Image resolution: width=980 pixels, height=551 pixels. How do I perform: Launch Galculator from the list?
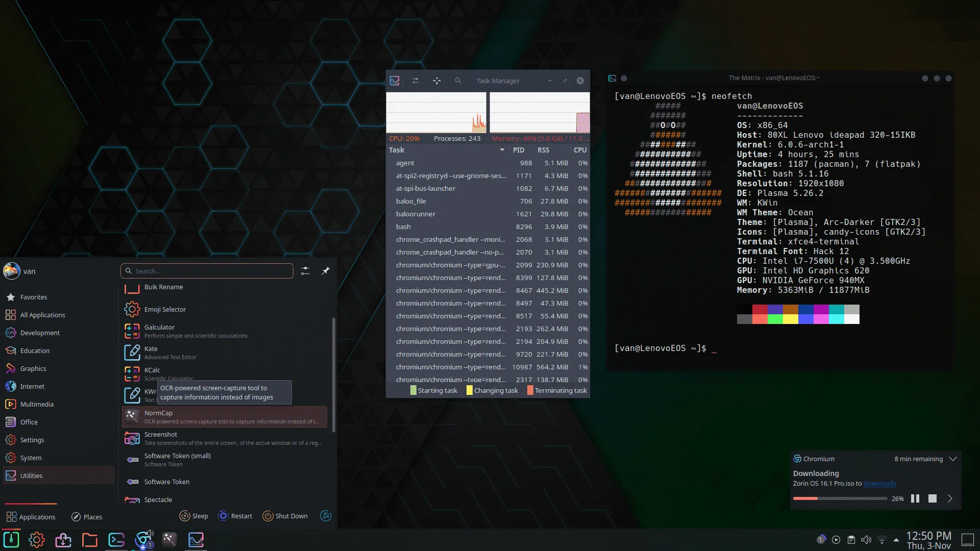[225, 331]
